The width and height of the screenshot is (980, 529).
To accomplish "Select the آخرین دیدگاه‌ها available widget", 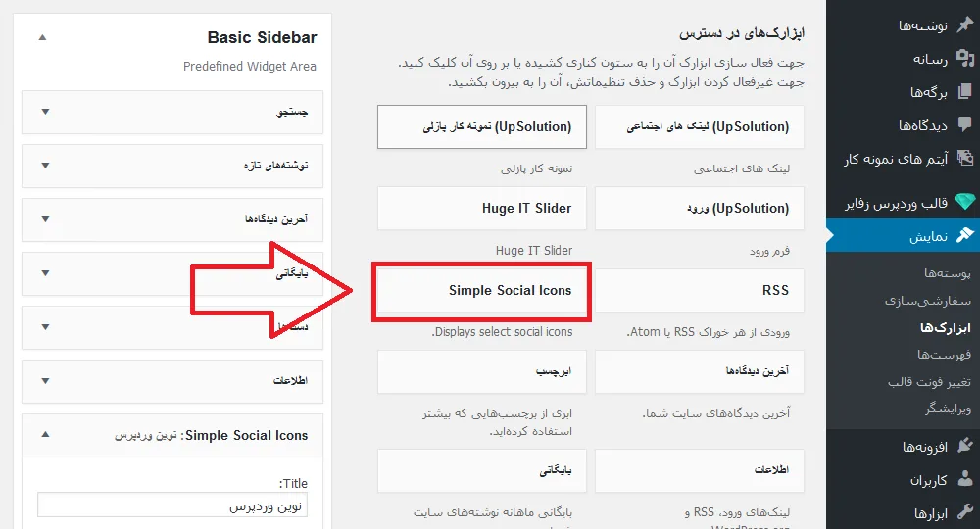I will pos(700,371).
